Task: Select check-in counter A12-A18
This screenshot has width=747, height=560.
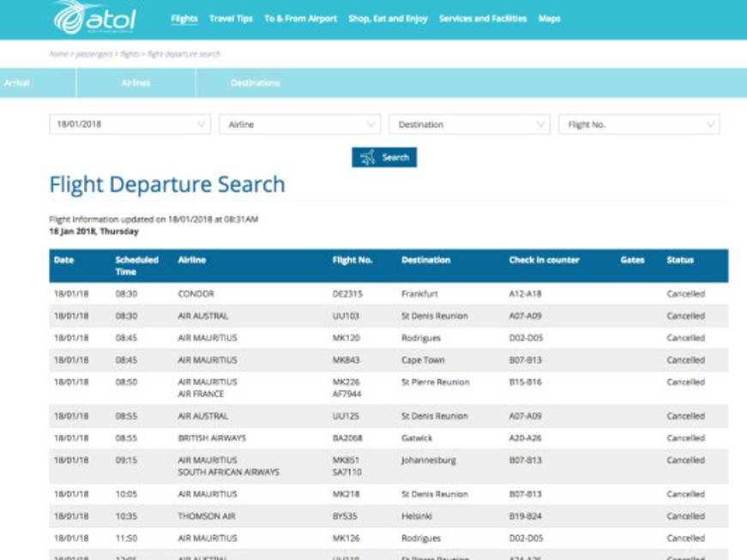Action: pyautogui.click(x=525, y=294)
